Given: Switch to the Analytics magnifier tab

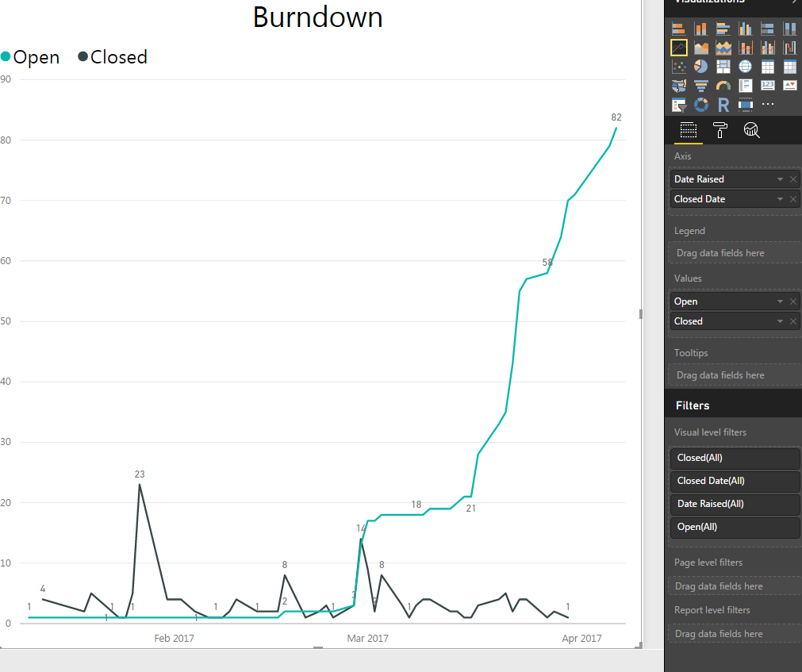Looking at the screenshot, I should click(x=751, y=130).
